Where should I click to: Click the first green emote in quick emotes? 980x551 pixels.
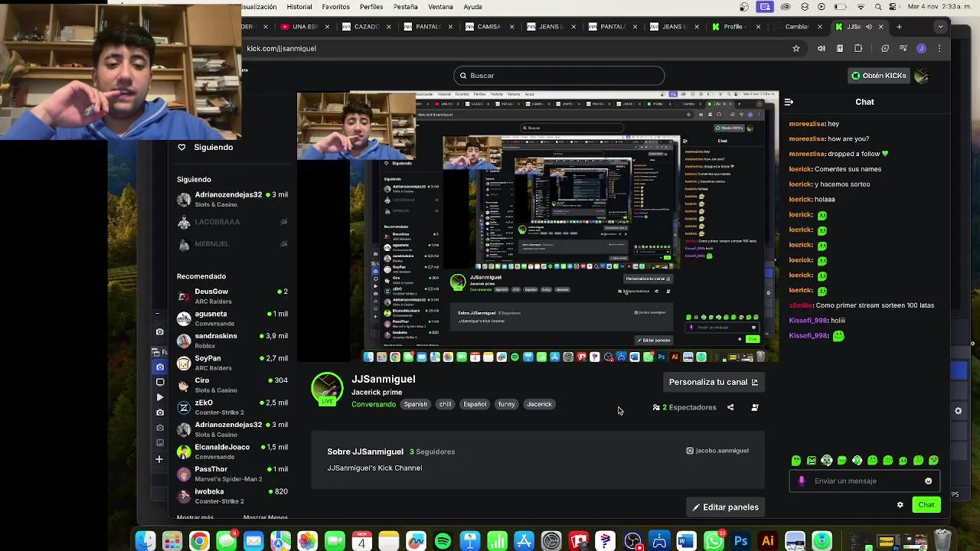(796, 461)
